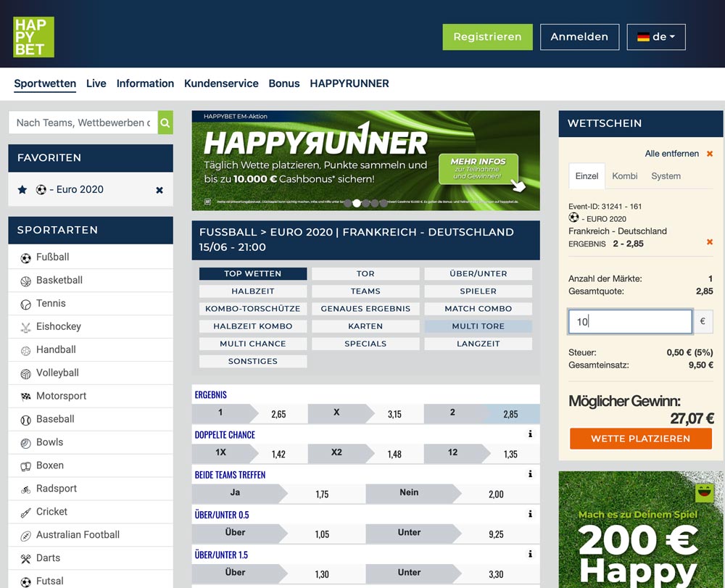Open info for Über/Unter 1.5 market
Viewport: 725px width, 588px height.
pos(531,554)
